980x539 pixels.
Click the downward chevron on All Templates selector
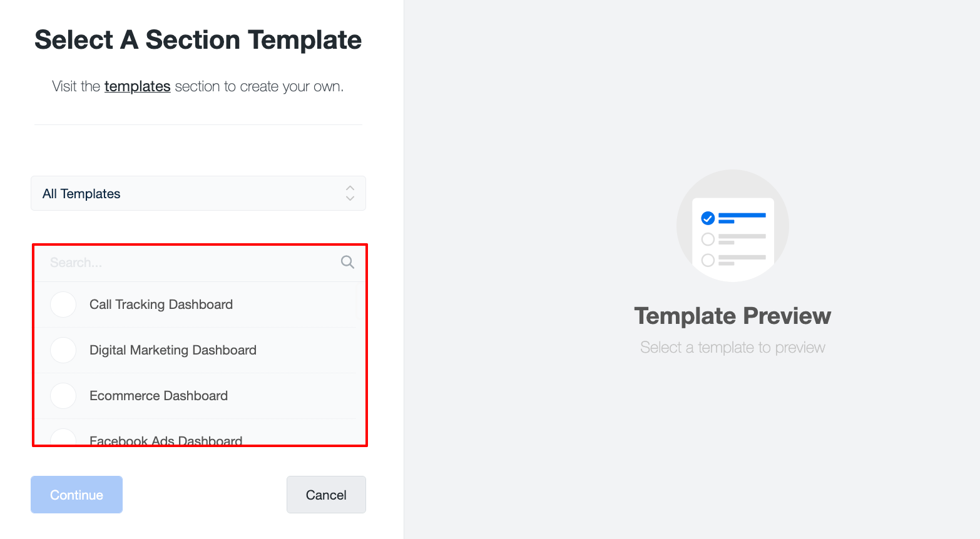(350, 198)
